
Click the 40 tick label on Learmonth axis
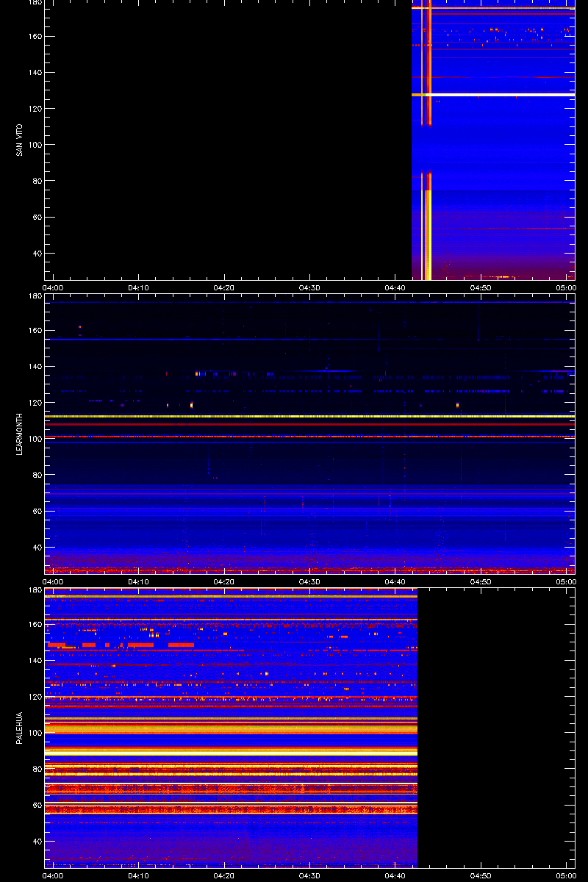pos(37,548)
